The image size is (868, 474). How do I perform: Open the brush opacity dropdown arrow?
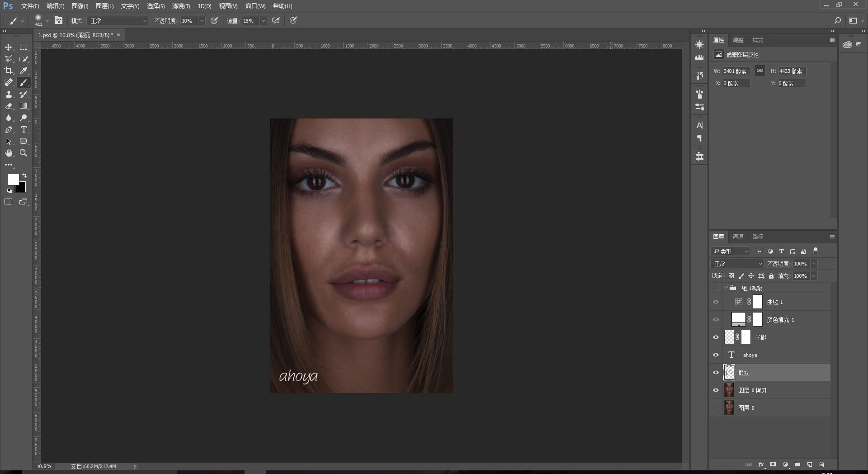tap(202, 21)
